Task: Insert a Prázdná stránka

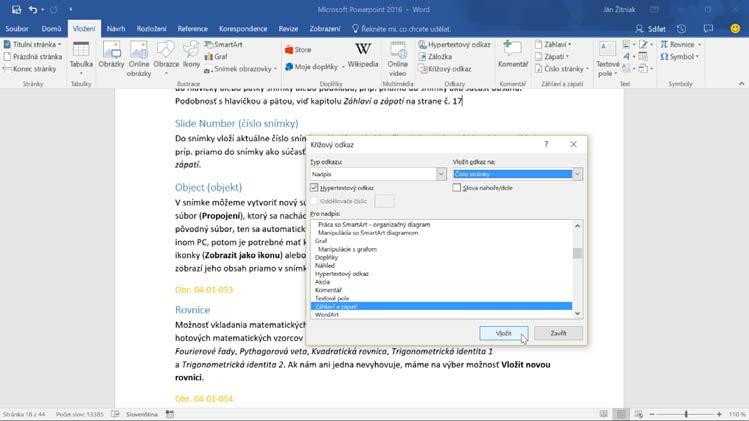Action: click(x=32, y=56)
